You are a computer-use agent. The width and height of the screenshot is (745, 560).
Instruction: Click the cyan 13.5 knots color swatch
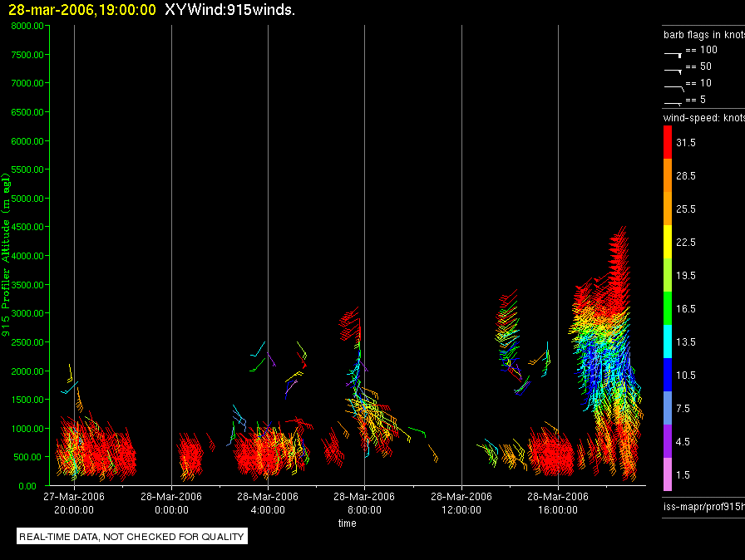pyautogui.click(x=668, y=341)
